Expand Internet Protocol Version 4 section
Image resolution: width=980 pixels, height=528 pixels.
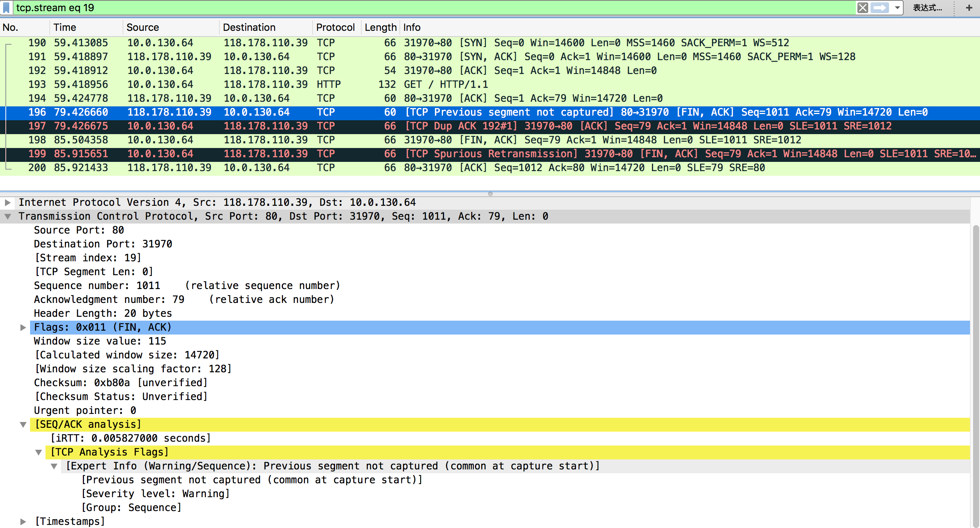(8, 202)
